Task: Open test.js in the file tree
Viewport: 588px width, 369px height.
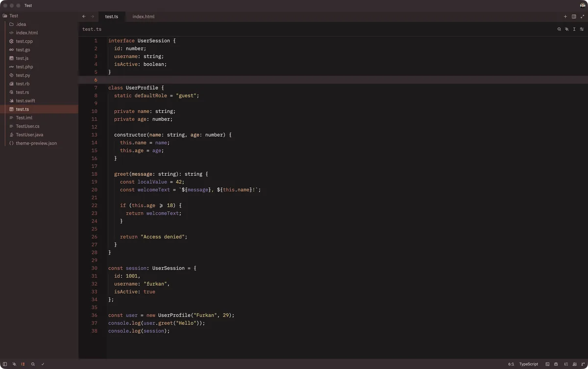Action: click(39, 58)
